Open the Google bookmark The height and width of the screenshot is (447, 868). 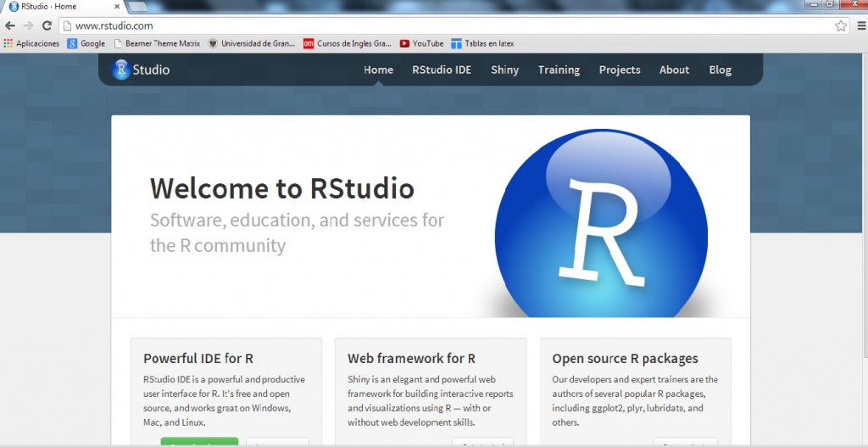point(86,43)
